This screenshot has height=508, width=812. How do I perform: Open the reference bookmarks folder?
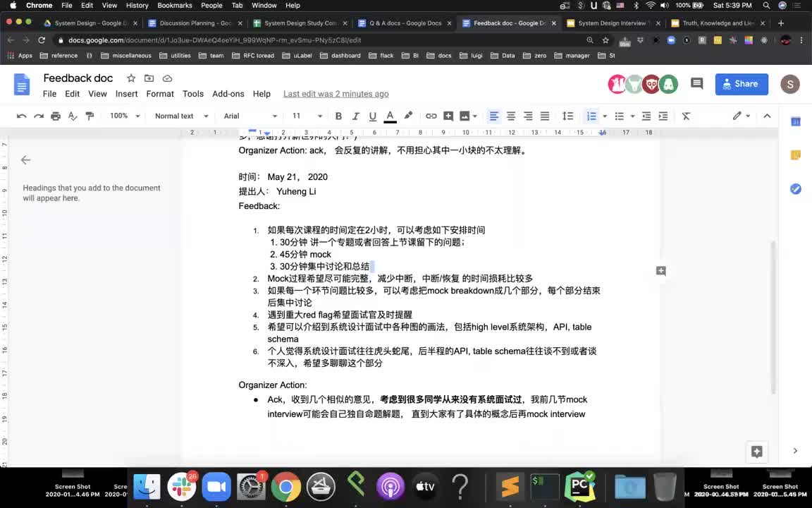(59, 56)
